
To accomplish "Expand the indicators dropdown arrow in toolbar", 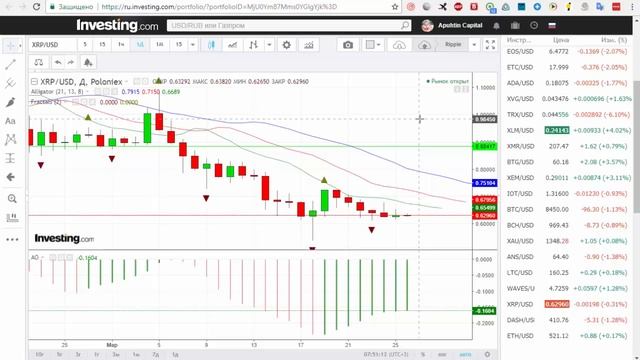I will tap(269, 45).
